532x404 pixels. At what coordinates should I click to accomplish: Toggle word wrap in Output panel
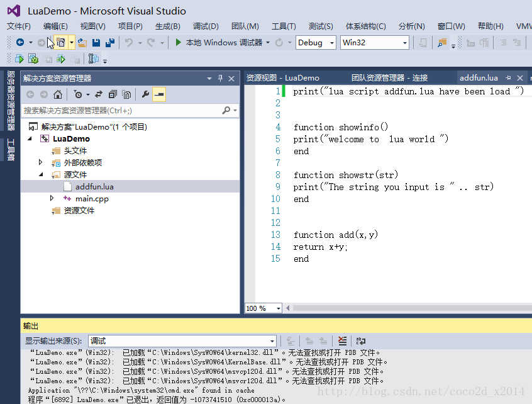coord(361,341)
